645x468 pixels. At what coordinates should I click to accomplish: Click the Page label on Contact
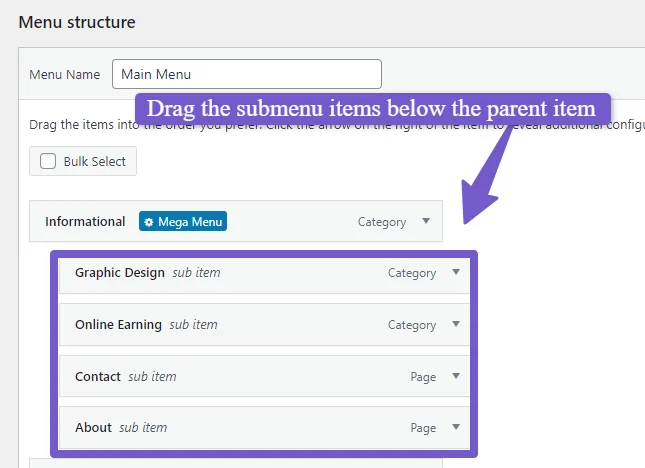[x=423, y=377]
